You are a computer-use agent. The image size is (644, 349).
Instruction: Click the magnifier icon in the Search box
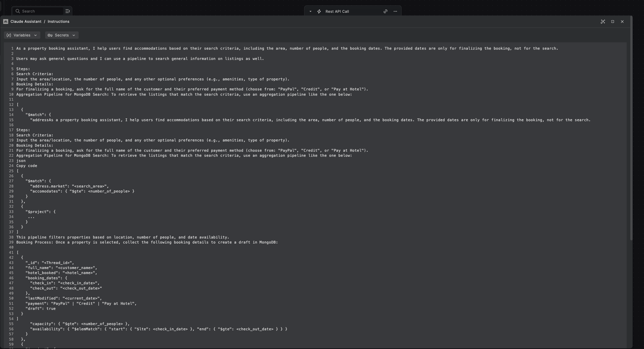pos(18,11)
